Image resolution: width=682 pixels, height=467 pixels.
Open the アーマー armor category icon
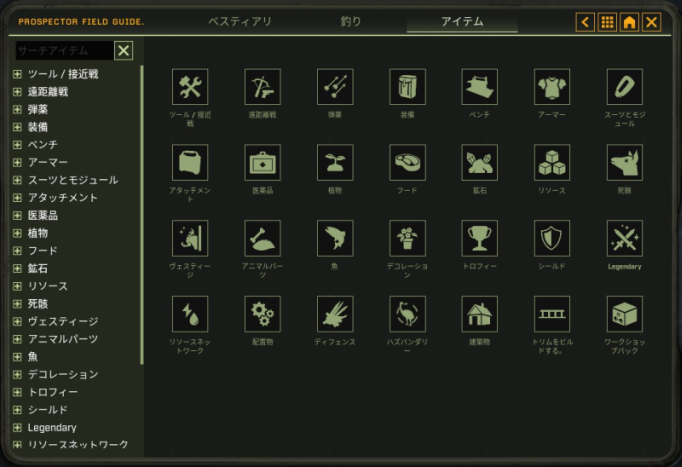[x=552, y=87]
